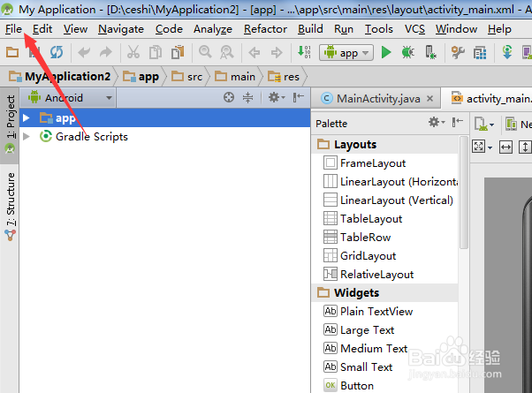532x393 pixels.
Task: Open the Android project view dropdown
Action: (x=70, y=98)
